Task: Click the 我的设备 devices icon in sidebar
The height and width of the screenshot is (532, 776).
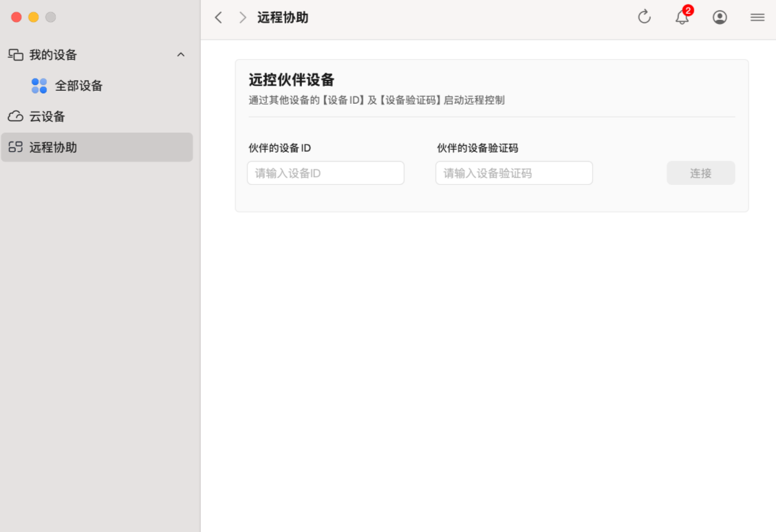Action: click(x=15, y=54)
